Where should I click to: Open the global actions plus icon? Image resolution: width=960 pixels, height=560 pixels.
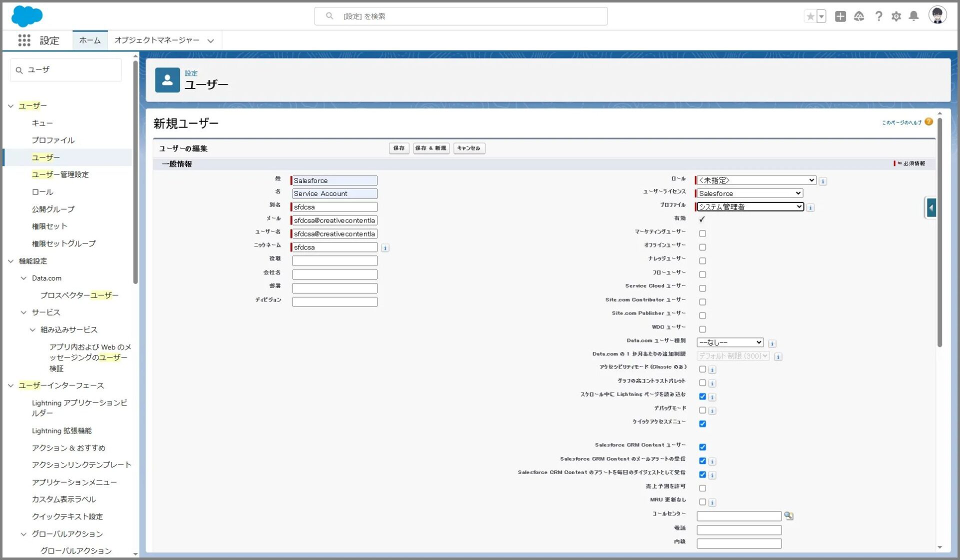(x=840, y=16)
